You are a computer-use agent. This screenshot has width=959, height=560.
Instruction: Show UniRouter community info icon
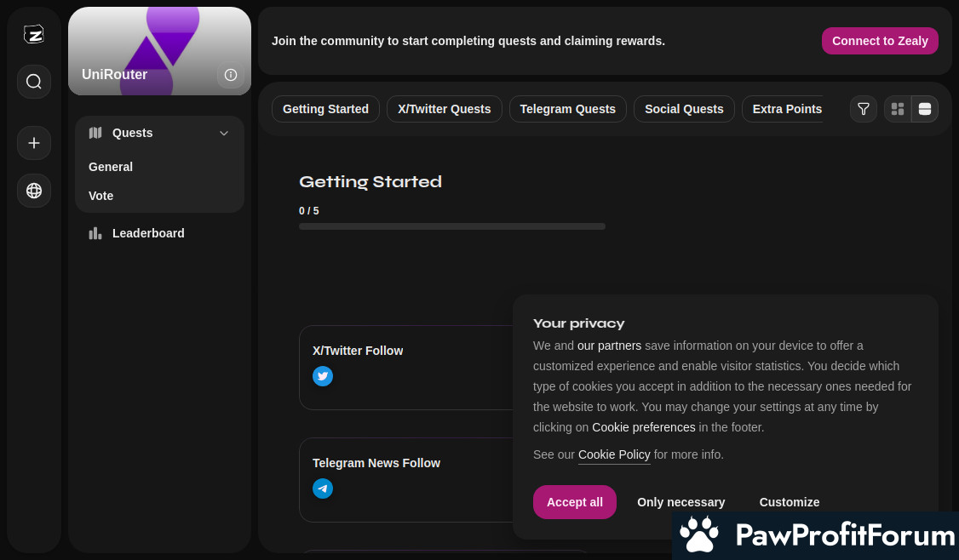(231, 75)
